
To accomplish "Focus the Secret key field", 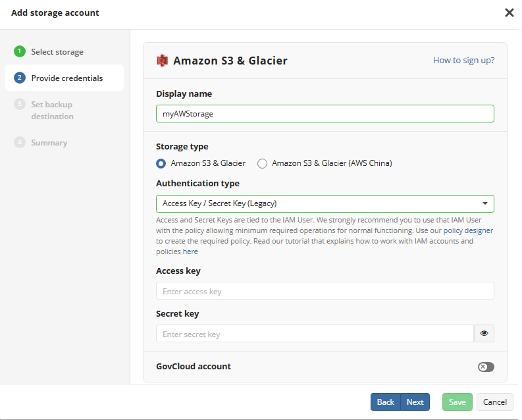I will point(315,334).
